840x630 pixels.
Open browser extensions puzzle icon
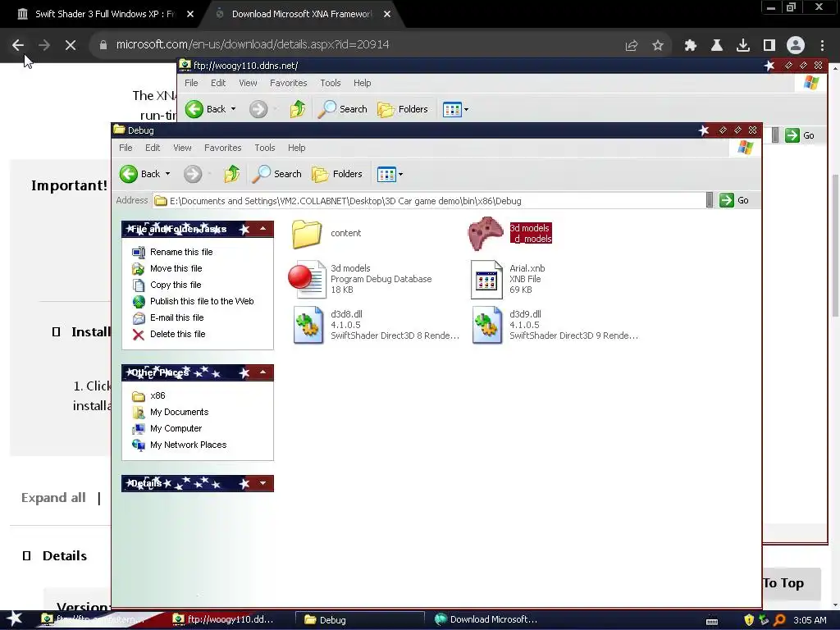[691, 46]
